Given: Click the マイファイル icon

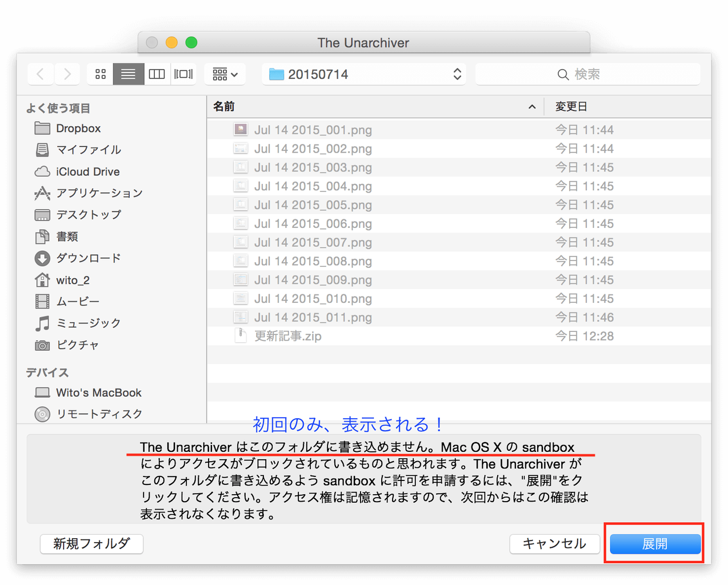Looking at the screenshot, I should pyautogui.click(x=42, y=150).
